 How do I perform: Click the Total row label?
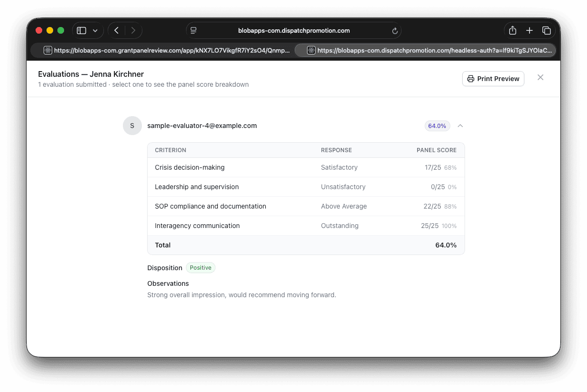point(163,245)
